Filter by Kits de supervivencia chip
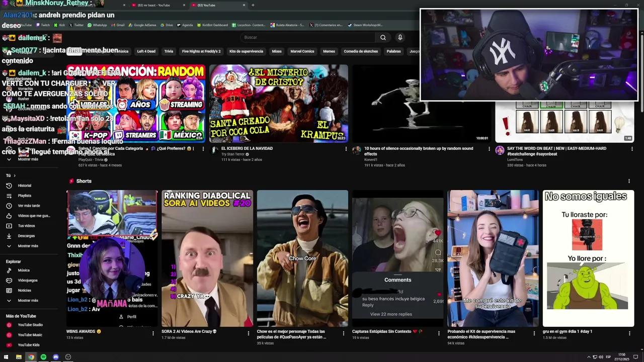 [246, 51]
